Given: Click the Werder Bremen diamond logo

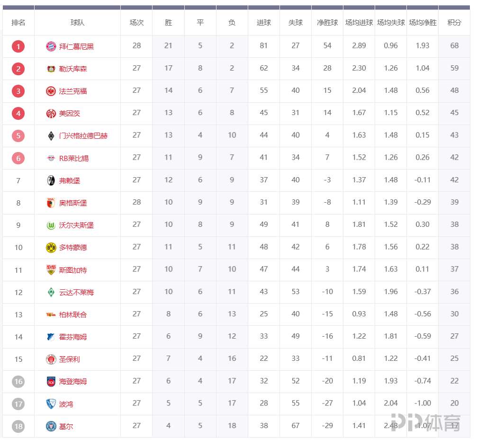Looking at the screenshot, I should 51,292.
